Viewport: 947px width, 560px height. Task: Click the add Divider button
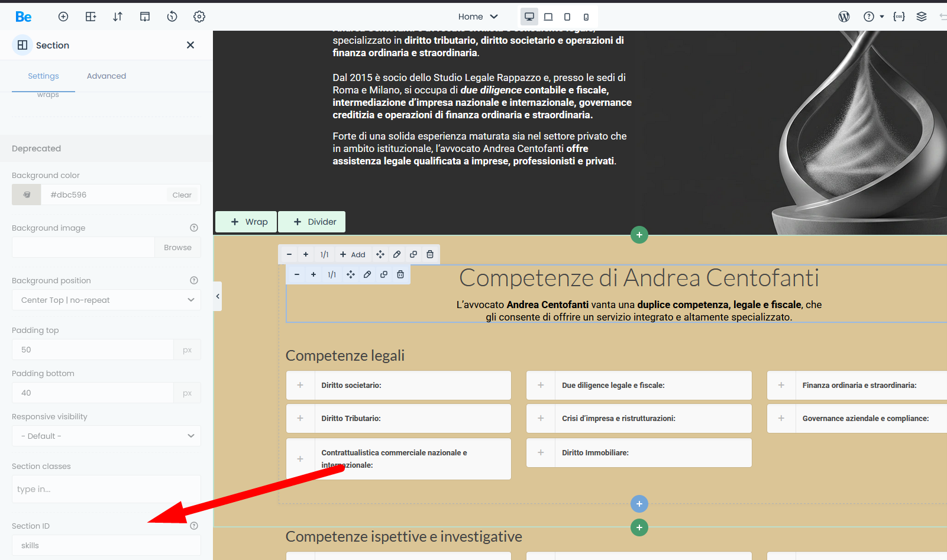click(312, 222)
